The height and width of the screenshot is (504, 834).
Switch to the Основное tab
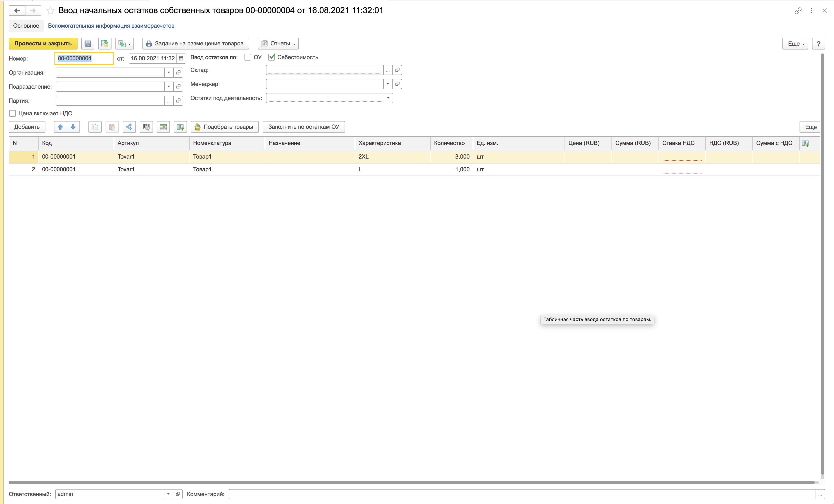(x=26, y=26)
